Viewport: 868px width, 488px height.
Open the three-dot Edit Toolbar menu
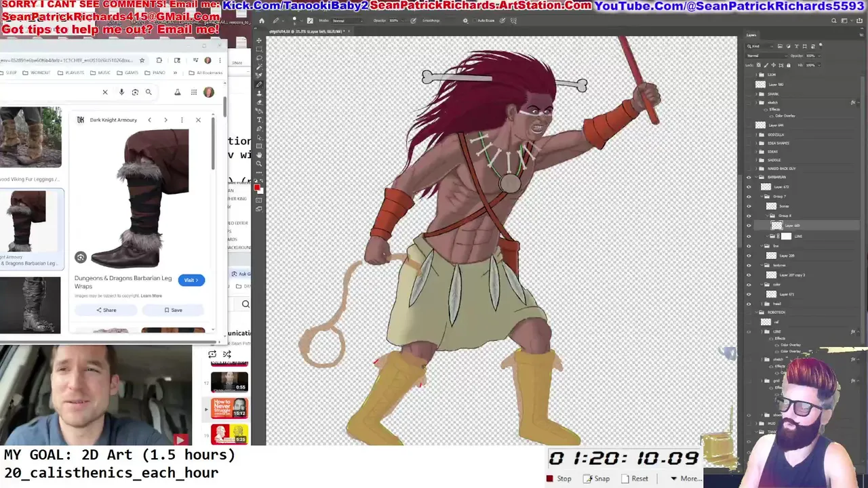click(x=259, y=172)
